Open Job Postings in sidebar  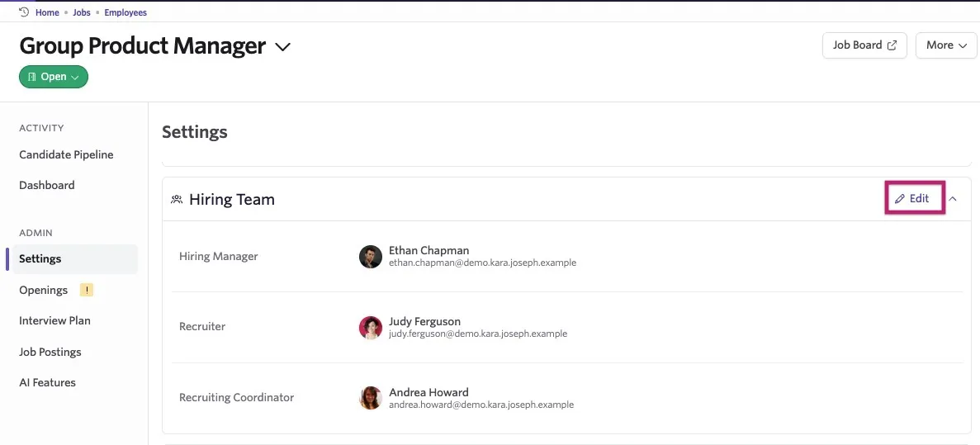50,352
